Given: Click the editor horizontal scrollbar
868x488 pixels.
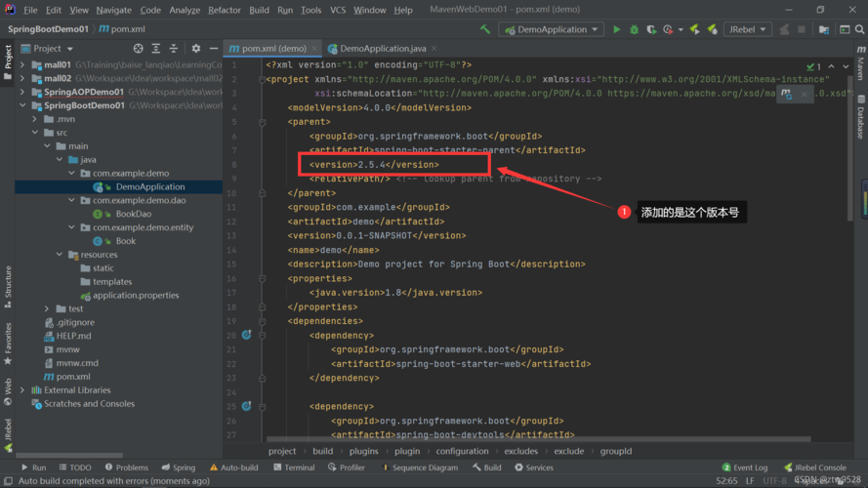Looking at the screenshot, I should [539, 439].
